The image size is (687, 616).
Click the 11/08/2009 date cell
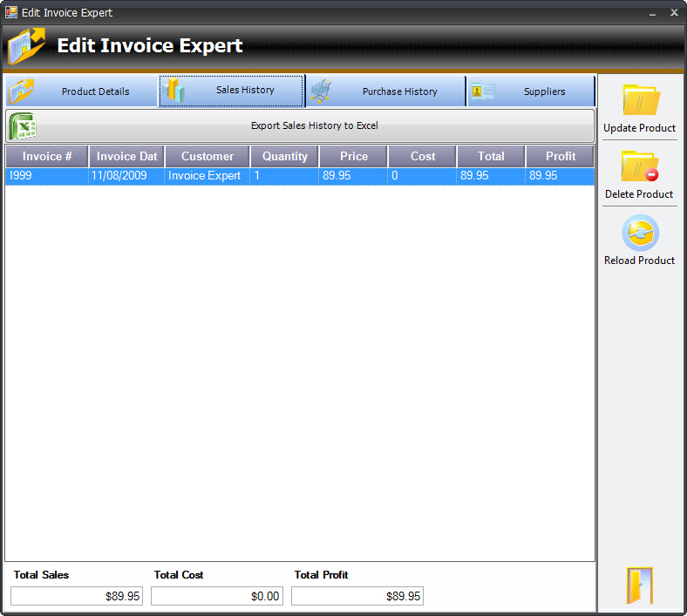[x=126, y=175]
